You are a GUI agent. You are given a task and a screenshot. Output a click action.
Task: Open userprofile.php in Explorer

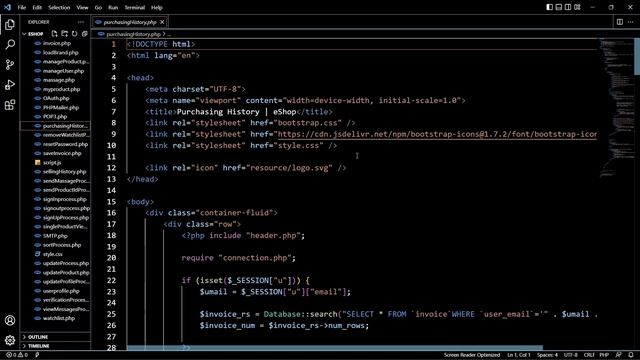click(61, 291)
